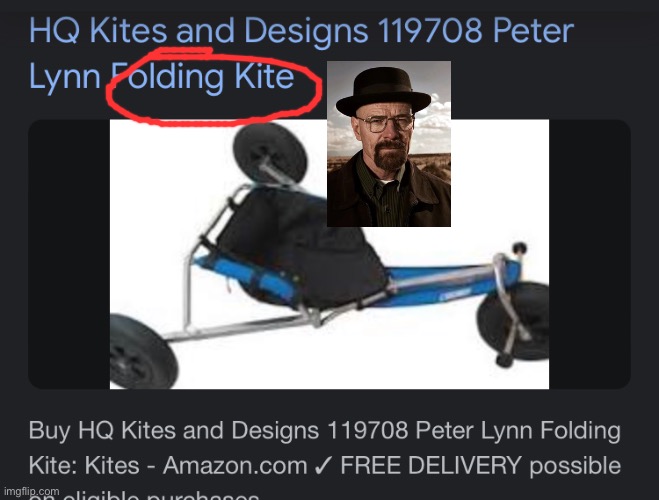Screen dimensions: 659x500
Task: Click the red hand-drawn circle outline
Action: coord(214,87)
